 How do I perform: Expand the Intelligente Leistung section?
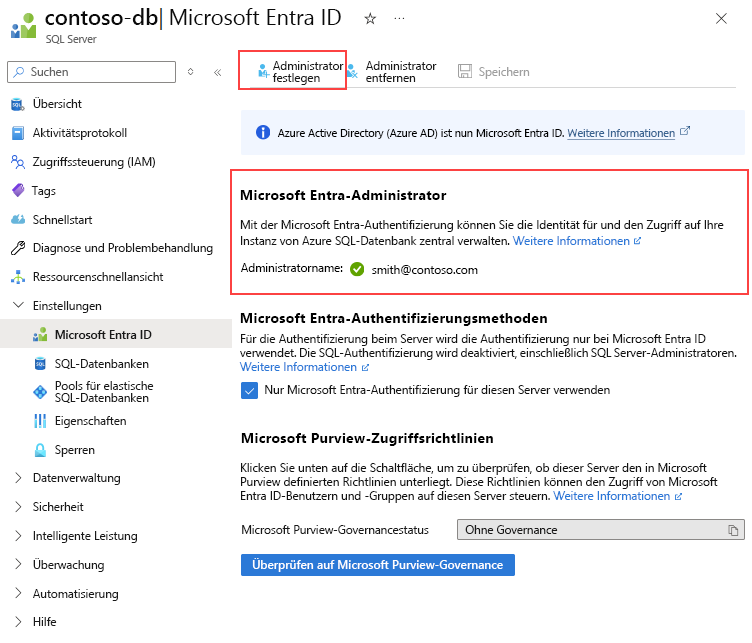coord(18,536)
